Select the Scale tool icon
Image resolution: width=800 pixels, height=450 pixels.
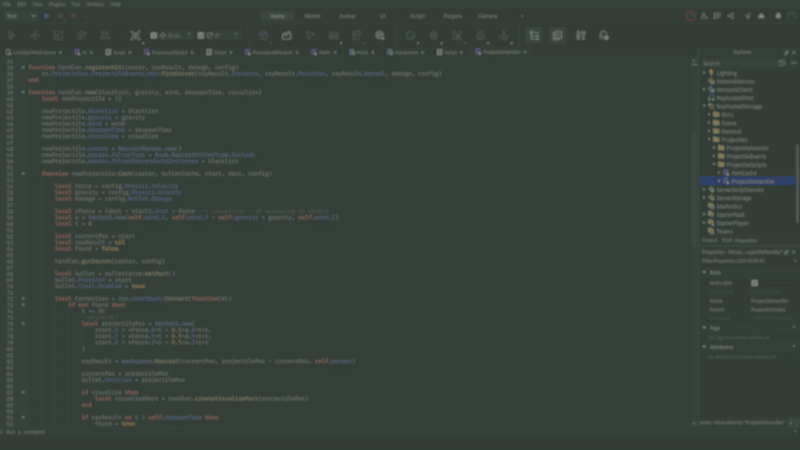pyautogui.click(x=58, y=36)
